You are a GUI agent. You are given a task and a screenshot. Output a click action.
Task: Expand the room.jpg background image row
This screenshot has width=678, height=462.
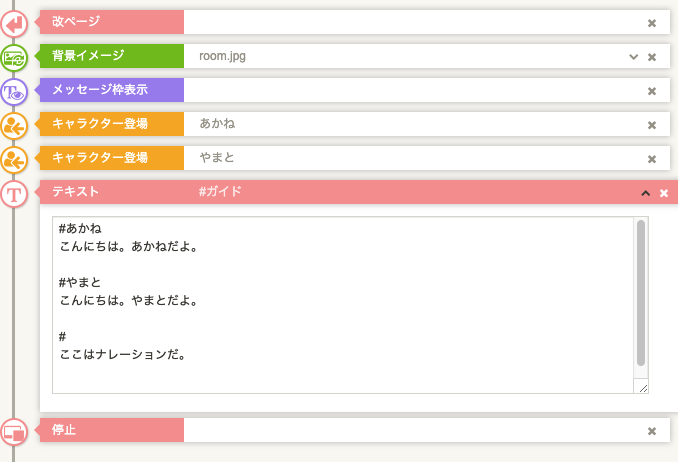[633, 57]
